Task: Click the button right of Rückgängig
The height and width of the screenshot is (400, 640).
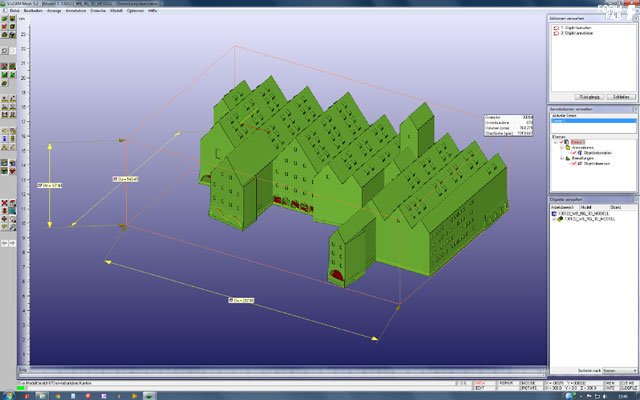Action: coord(621,97)
